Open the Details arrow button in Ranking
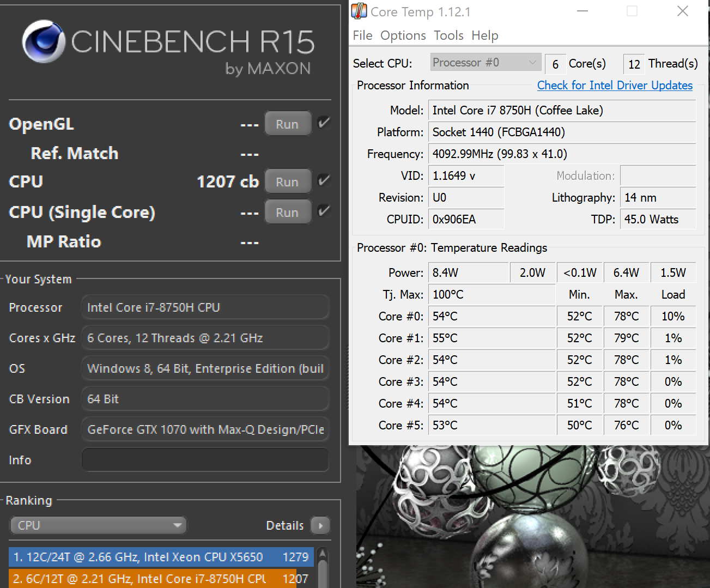Viewport: 710px width, 588px height. click(x=320, y=525)
